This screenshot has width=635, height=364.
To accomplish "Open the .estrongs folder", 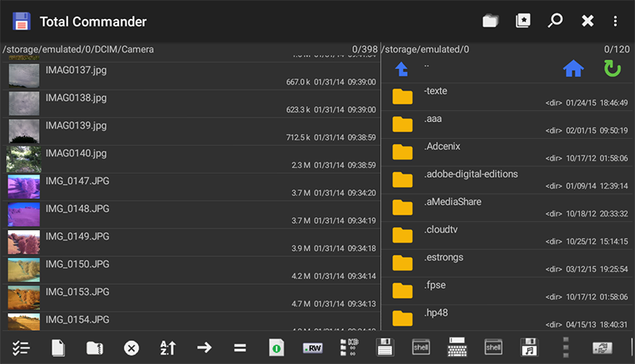I will [x=507, y=263].
